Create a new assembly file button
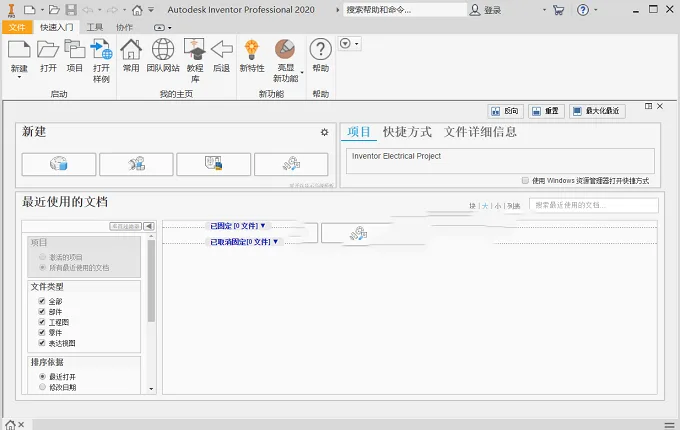 click(x=136, y=164)
